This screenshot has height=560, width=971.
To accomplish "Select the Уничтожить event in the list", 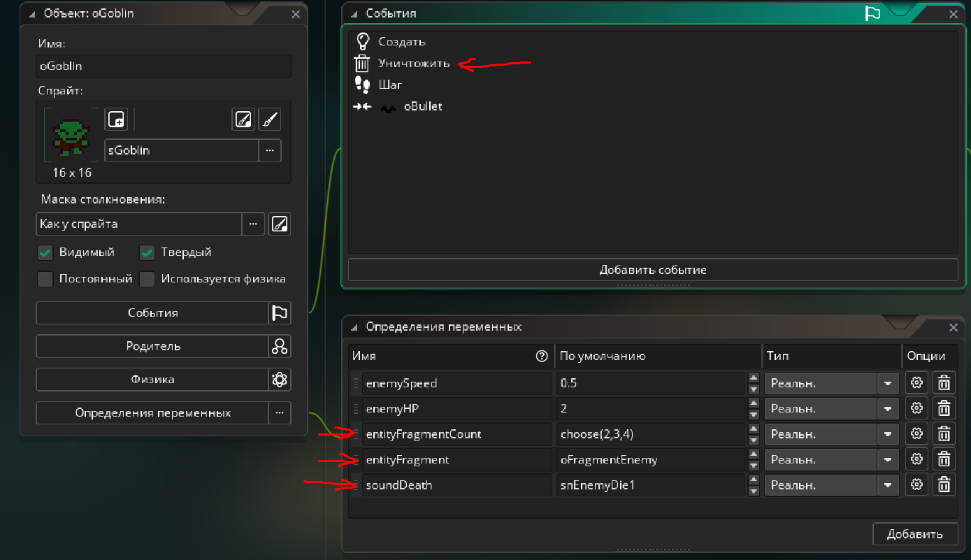I will [414, 64].
